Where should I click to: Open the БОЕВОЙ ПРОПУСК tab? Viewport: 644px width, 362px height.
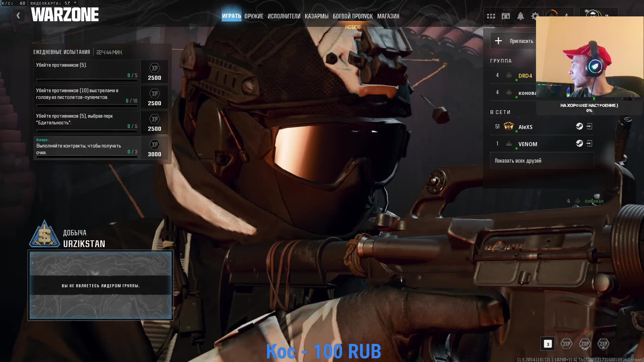point(353,16)
